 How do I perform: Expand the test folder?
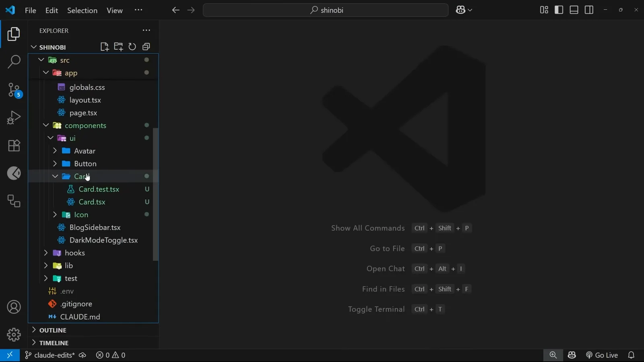[x=46, y=278]
